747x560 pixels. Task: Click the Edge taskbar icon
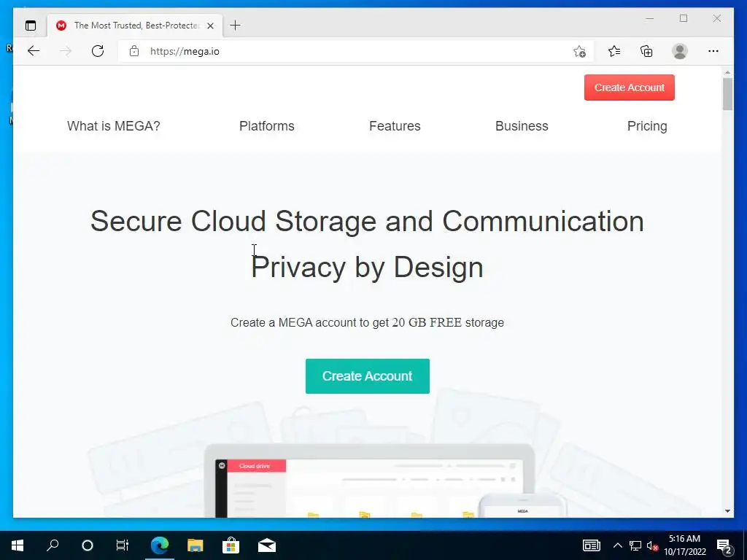point(160,545)
